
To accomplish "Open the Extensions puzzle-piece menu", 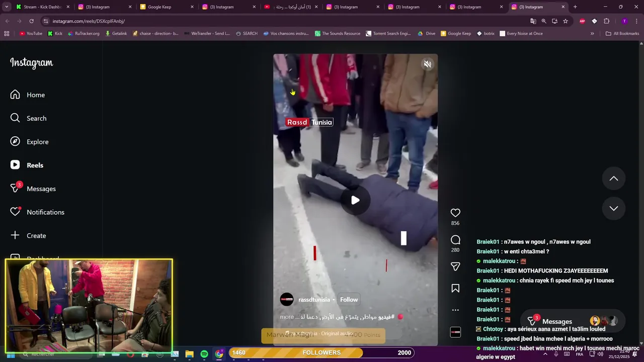I will pos(606,21).
